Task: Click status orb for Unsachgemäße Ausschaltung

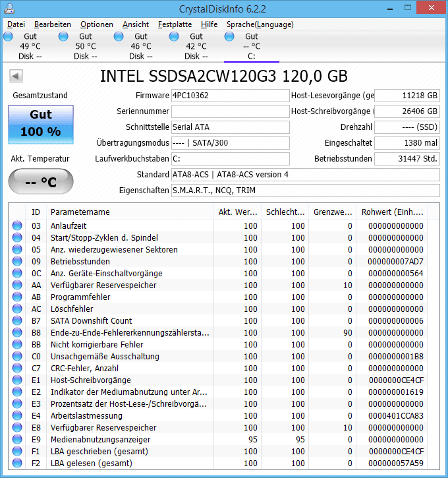Action: (x=17, y=357)
